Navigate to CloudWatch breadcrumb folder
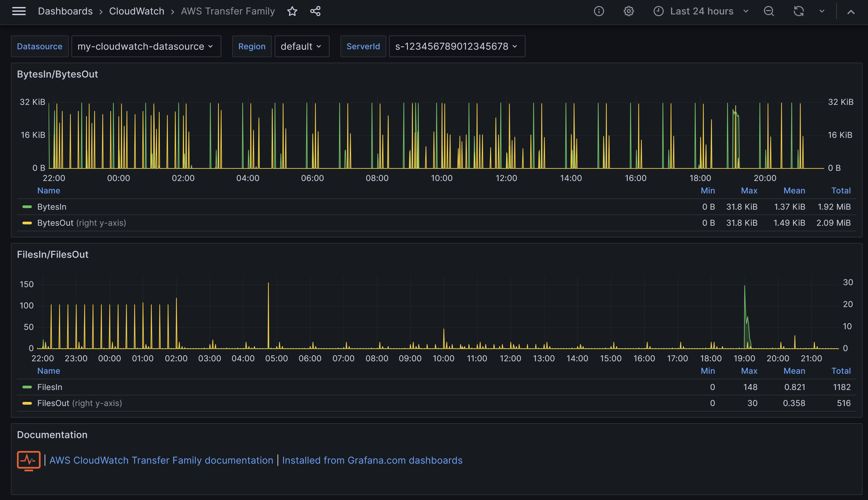This screenshot has width=868, height=500. tap(136, 11)
